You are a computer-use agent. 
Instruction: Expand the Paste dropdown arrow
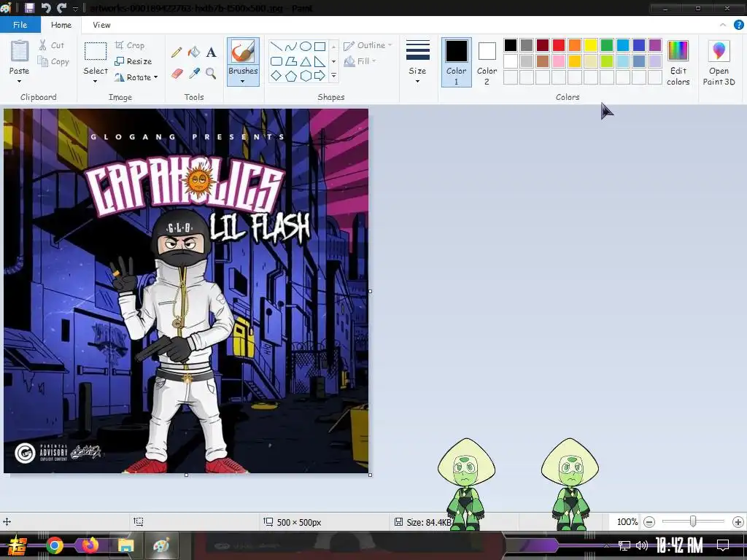point(20,82)
